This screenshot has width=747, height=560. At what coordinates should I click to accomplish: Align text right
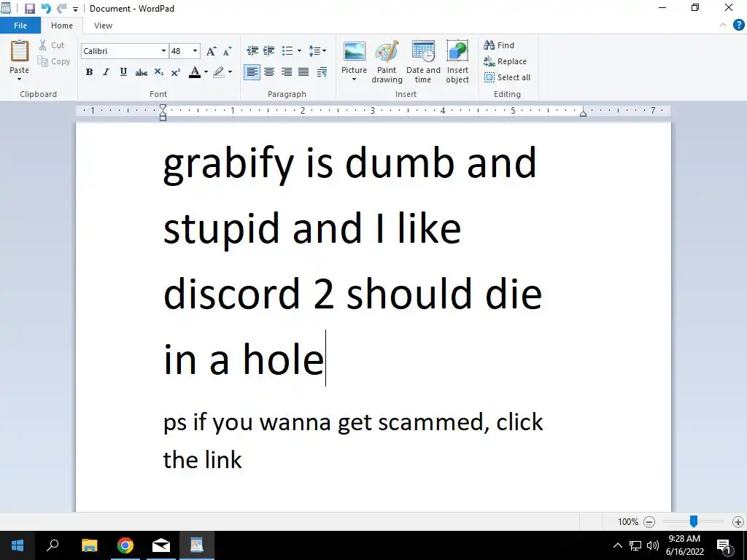(x=286, y=72)
